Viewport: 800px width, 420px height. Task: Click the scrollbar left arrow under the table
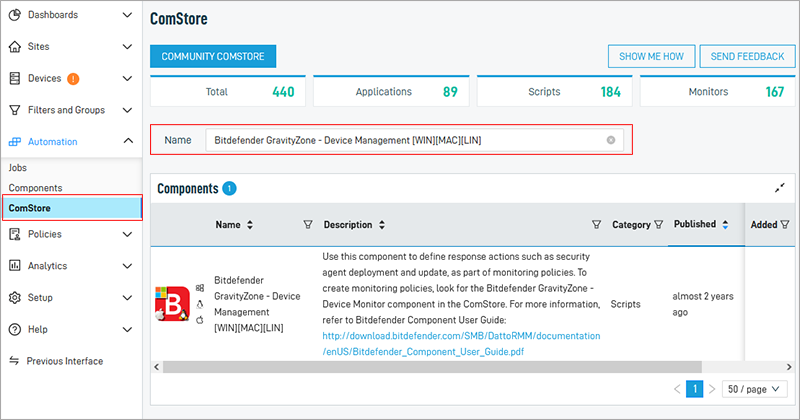tap(157, 367)
